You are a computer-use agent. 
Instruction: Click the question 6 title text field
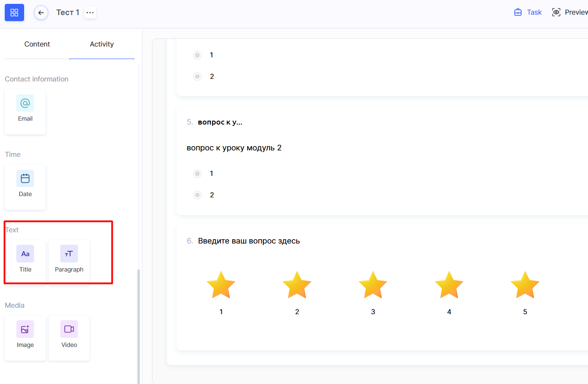249,241
